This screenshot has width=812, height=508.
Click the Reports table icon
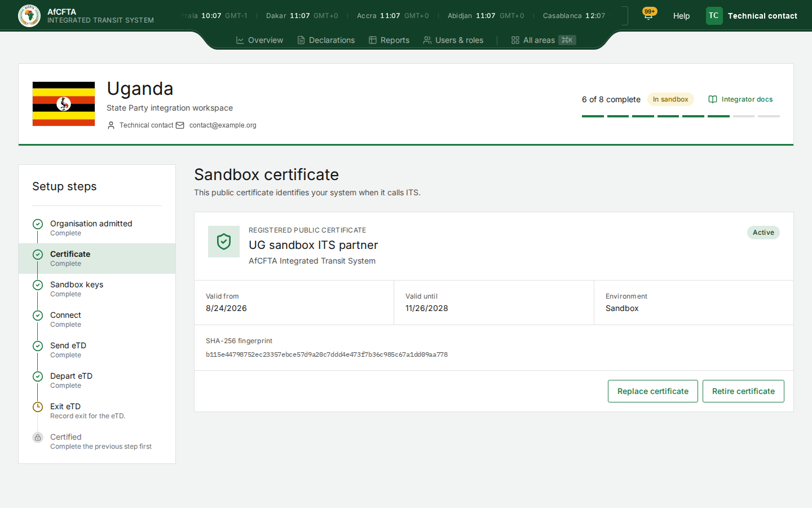[373, 40]
